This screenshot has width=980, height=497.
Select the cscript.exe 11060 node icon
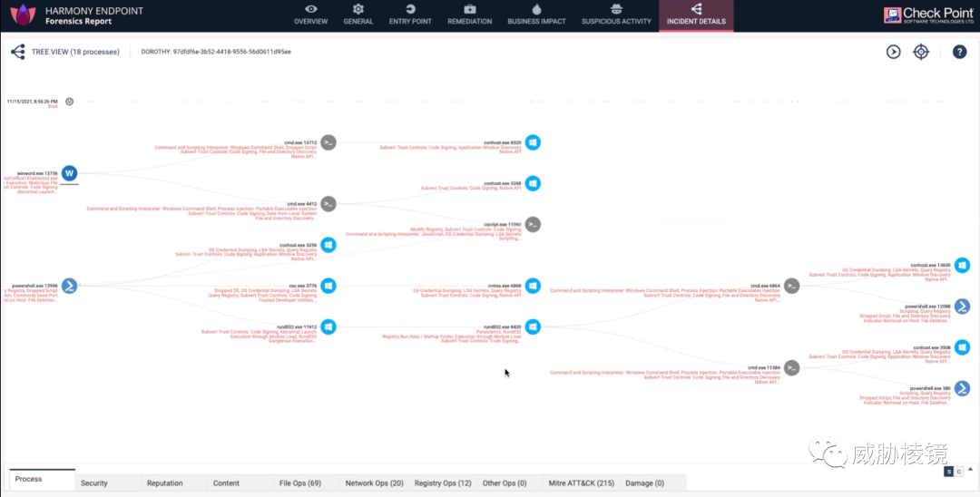533,224
